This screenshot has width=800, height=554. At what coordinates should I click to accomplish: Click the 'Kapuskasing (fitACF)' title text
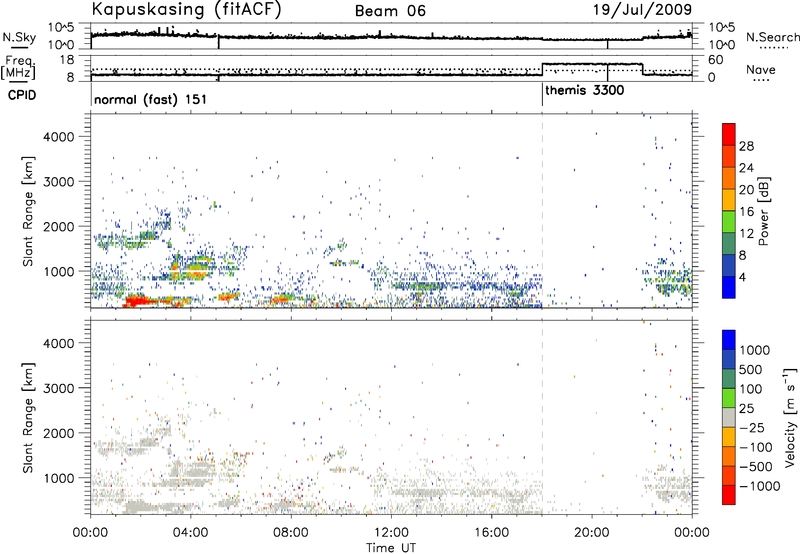click(186, 9)
